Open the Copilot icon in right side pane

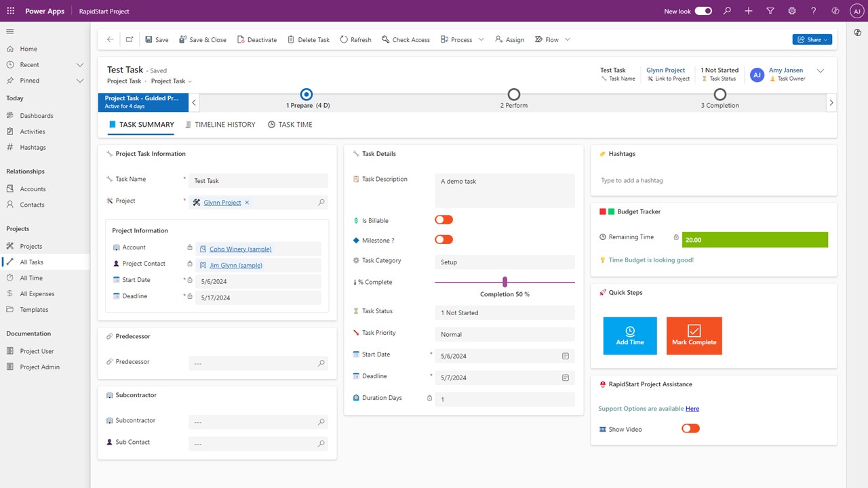[x=858, y=33]
